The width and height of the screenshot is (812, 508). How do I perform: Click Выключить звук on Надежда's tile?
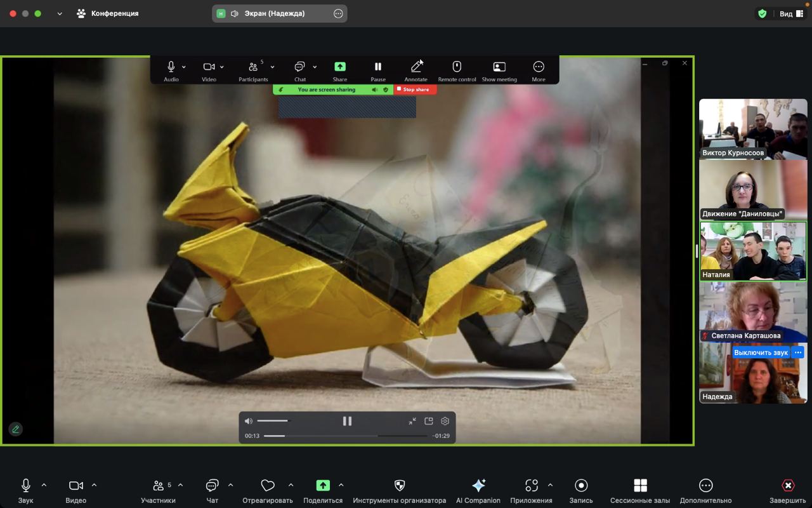(x=761, y=352)
